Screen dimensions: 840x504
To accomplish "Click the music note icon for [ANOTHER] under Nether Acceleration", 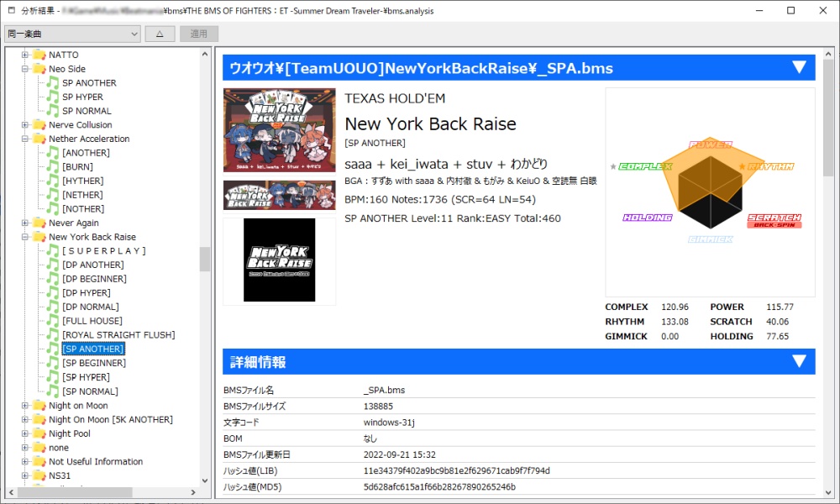I will click(52, 153).
